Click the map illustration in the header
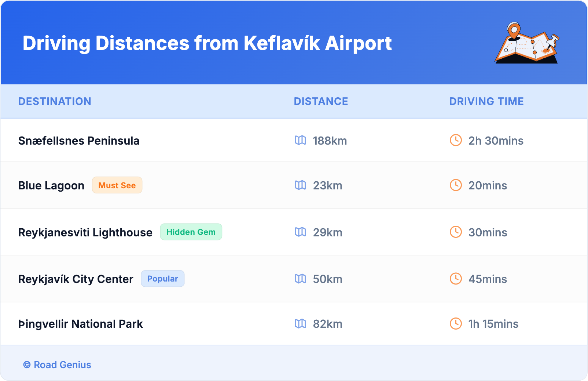The image size is (588, 381). pyautogui.click(x=527, y=43)
